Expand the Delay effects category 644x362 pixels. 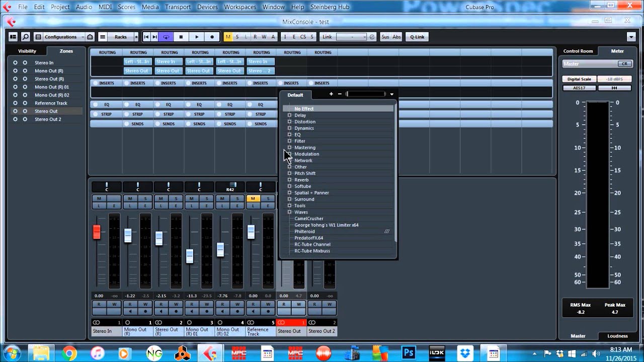point(290,115)
